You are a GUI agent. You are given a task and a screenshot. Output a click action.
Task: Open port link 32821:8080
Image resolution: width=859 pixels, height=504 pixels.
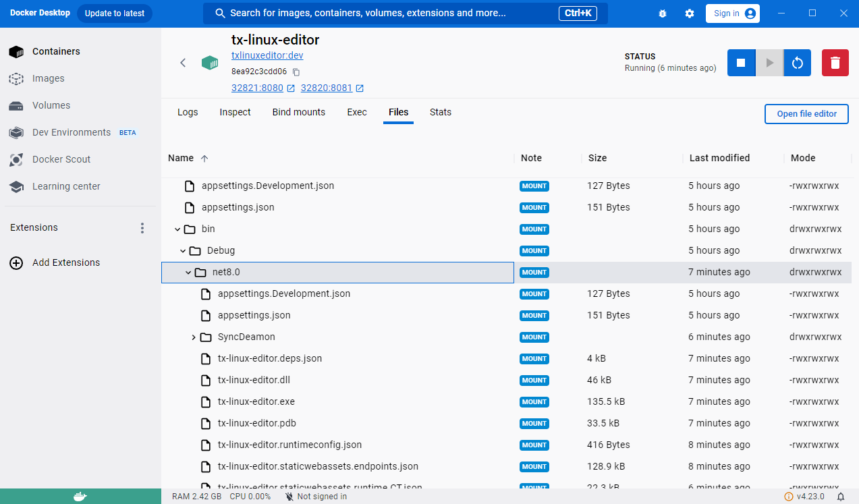(257, 88)
